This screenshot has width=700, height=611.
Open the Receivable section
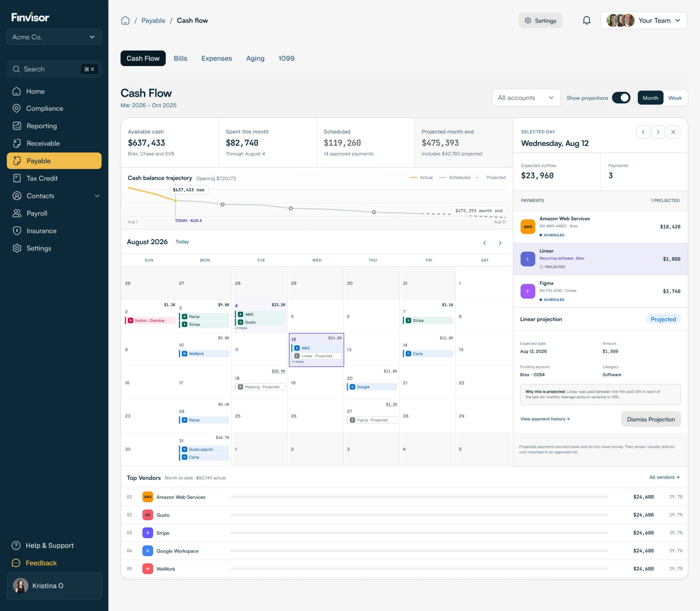coord(54,143)
